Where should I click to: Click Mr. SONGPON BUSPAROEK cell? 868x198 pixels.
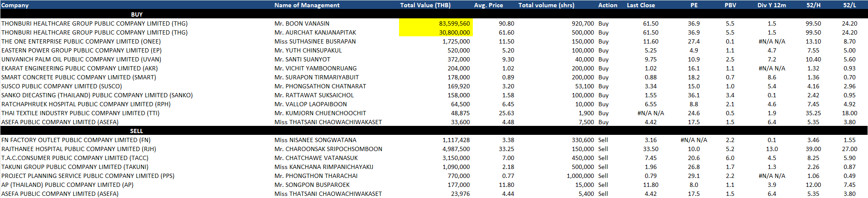point(312,185)
